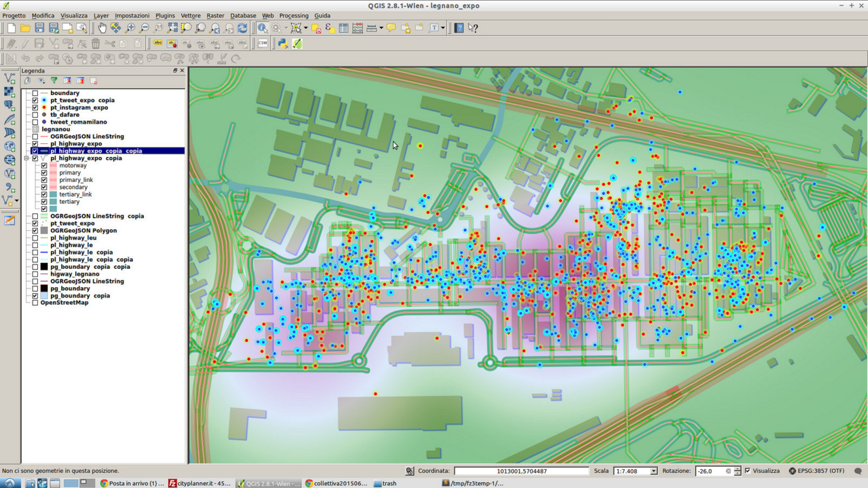
Task: Collapse the pl_highway_expo copia layer tree
Action: pos(27,158)
